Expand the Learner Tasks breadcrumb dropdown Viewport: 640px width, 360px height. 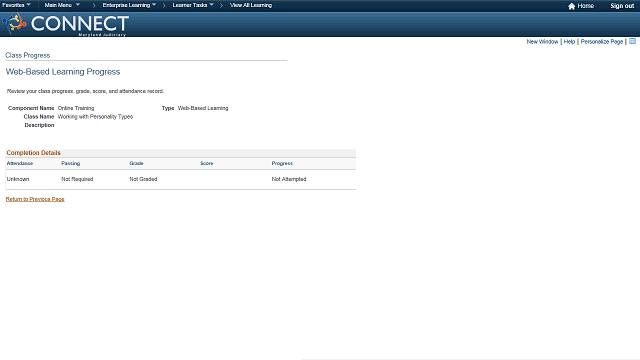193,5
